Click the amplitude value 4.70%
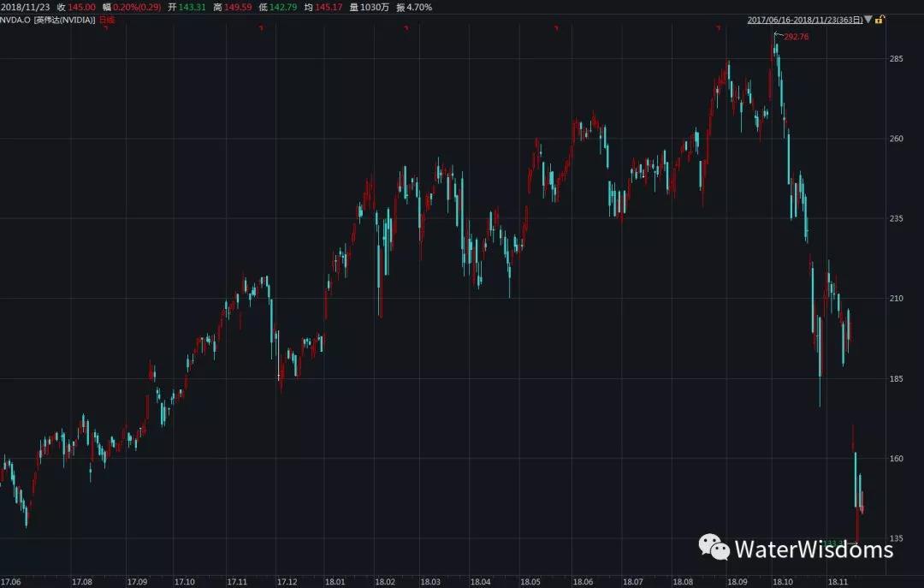The image size is (924, 588). pos(419,7)
